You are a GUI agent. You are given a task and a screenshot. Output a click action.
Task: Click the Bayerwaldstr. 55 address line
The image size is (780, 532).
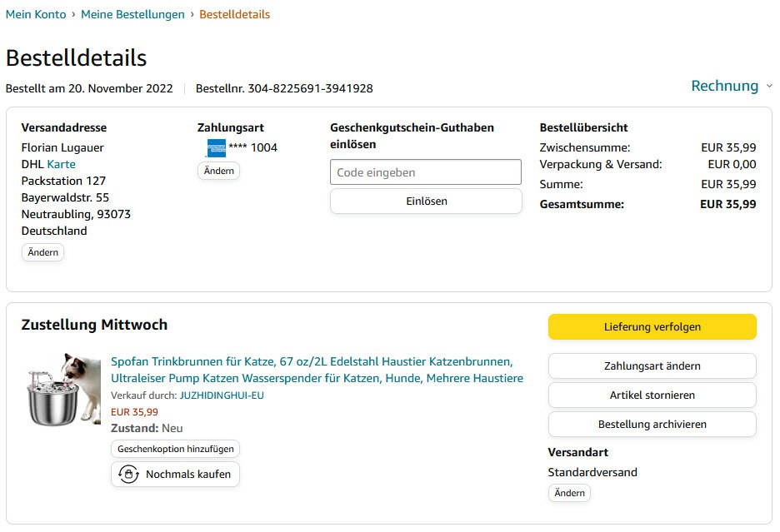[65, 197]
